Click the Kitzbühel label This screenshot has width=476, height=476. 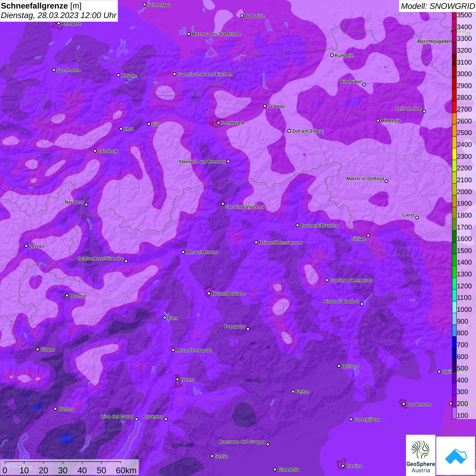[x=351, y=82]
